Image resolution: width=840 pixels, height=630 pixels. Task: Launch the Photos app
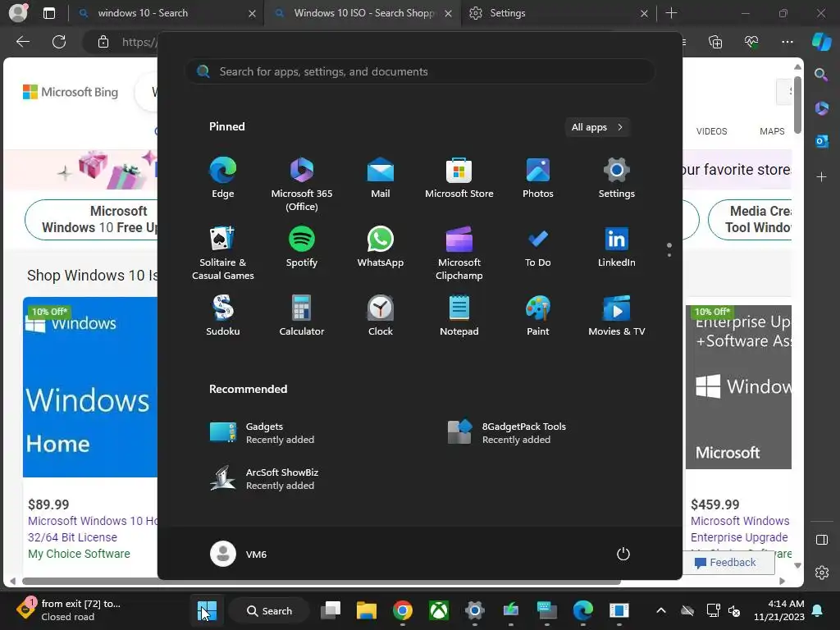pos(538,178)
